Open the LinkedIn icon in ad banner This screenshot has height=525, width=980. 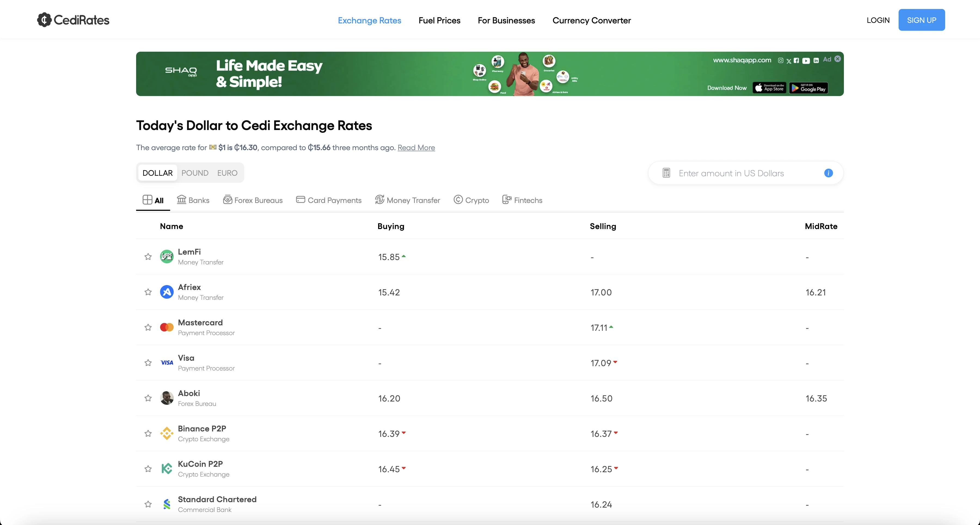point(816,60)
